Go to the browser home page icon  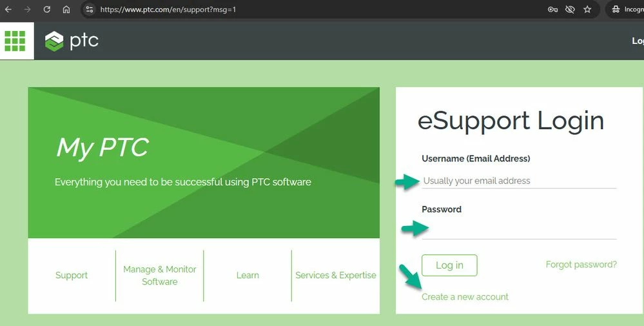(66, 9)
